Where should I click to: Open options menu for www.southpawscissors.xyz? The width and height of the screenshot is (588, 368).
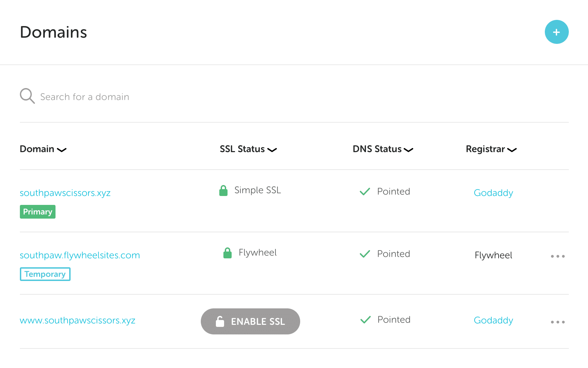[558, 322]
